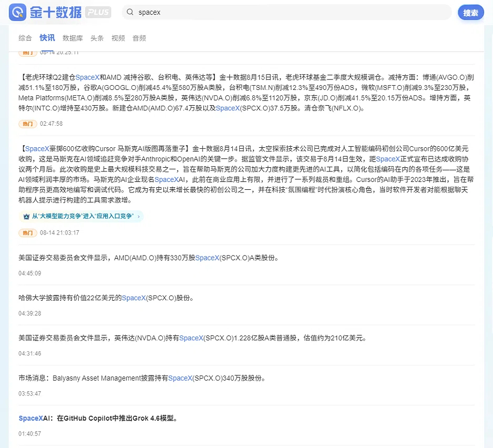Click the timestamp 01:40:57
493x448 pixels.
point(29,433)
